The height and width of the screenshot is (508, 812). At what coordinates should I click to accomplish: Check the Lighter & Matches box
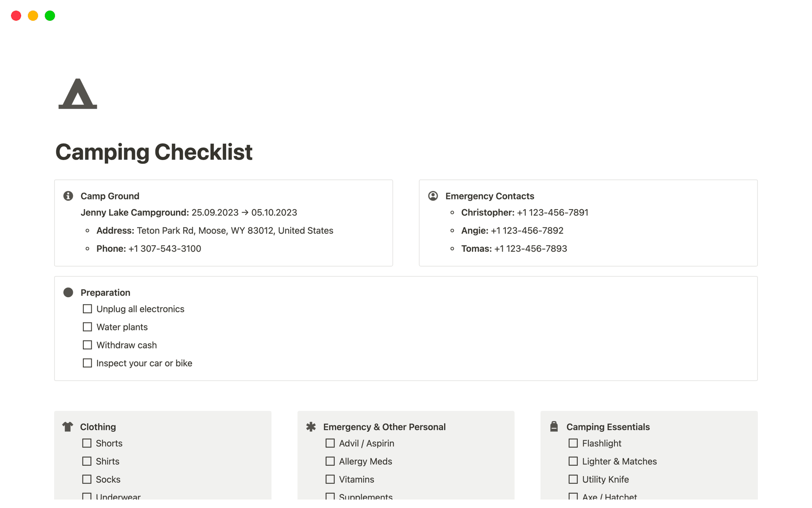coord(573,461)
